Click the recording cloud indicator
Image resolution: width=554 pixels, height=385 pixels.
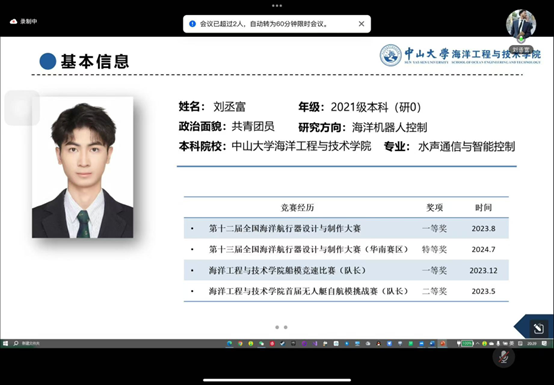pos(13,22)
